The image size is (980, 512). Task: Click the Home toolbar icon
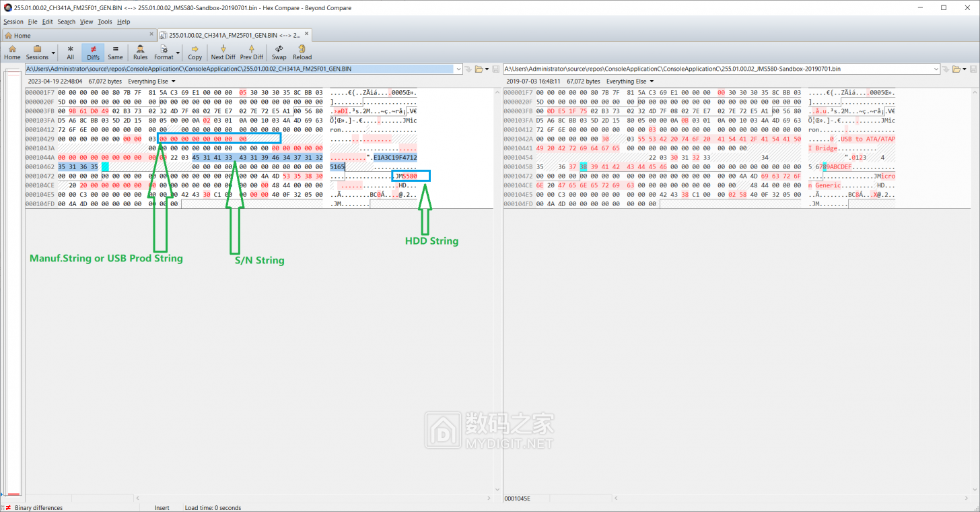[x=12, y=52]
